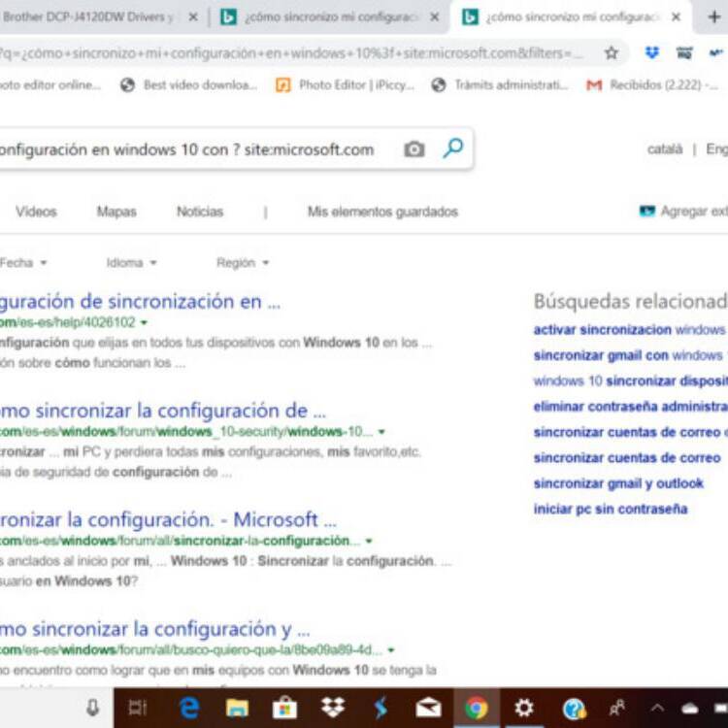
Task: Open File Explorer from the taskbar
Action: pyautogui.click(x=237, y=709)
